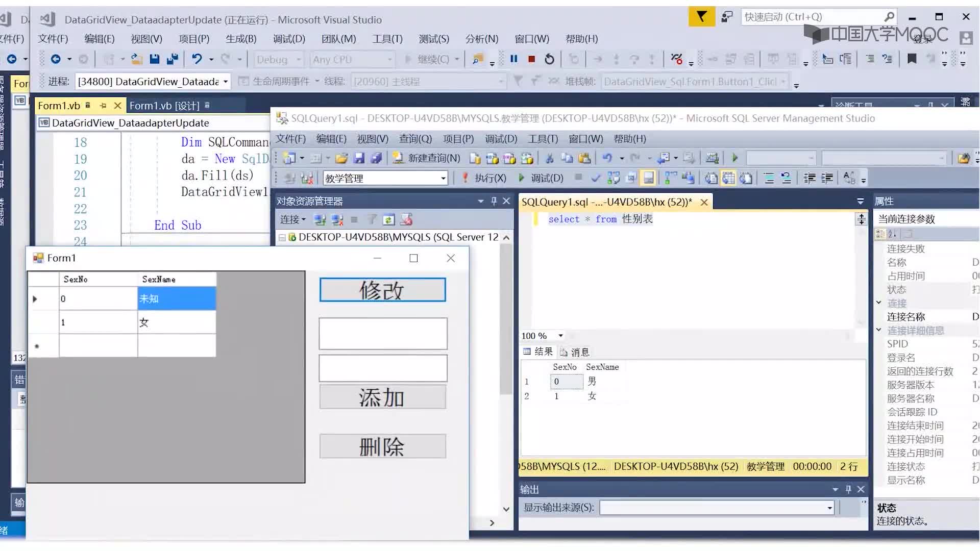Click first empty textbox in Form1
Screen dimensions: 980x551
tap(383, 334)
